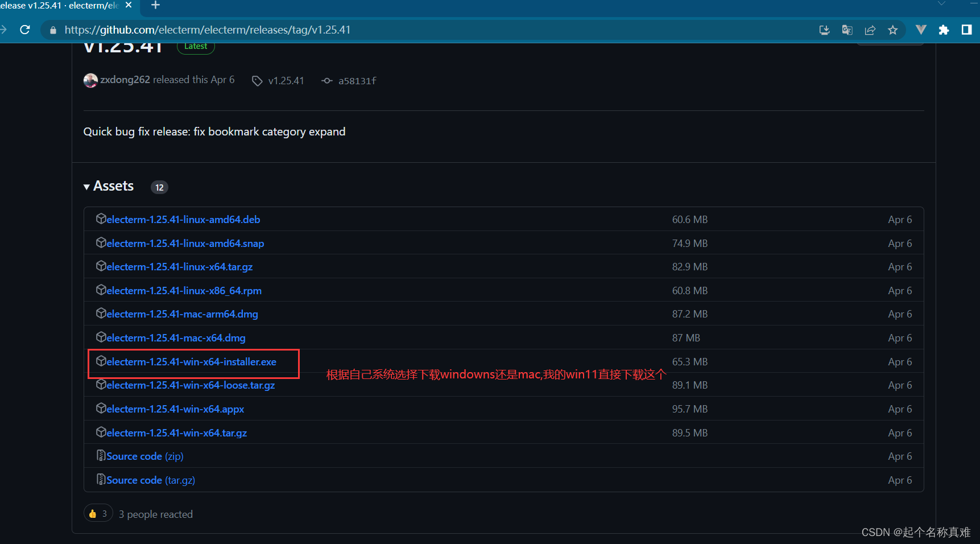Open zxdong262 user profile link
The width and height of the screenshot is (980, 544).
coord(125,80)
